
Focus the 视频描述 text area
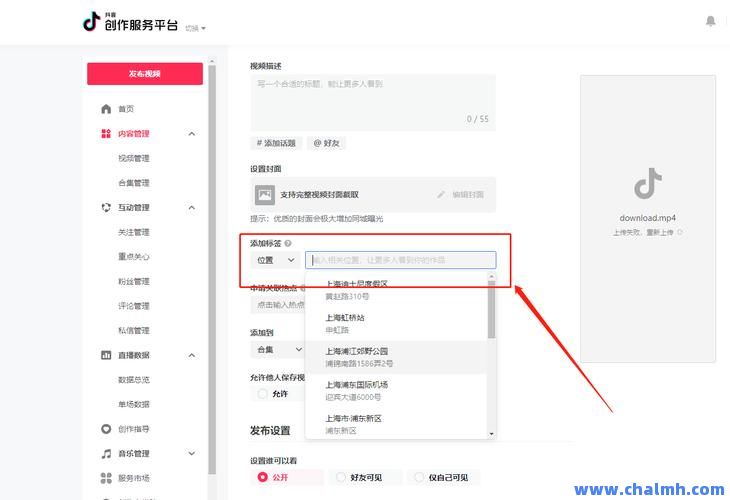coord(373,103)
